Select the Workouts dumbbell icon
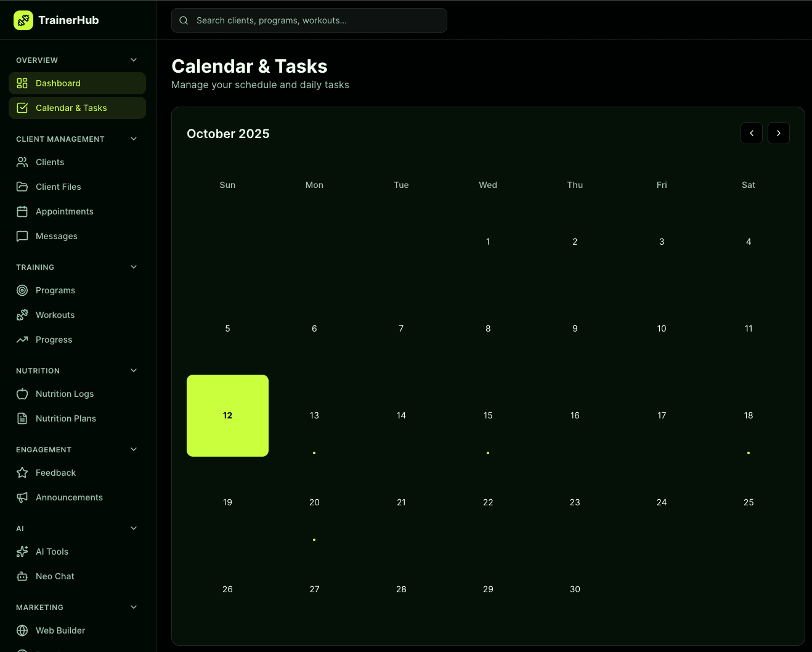 coord(22,314)
